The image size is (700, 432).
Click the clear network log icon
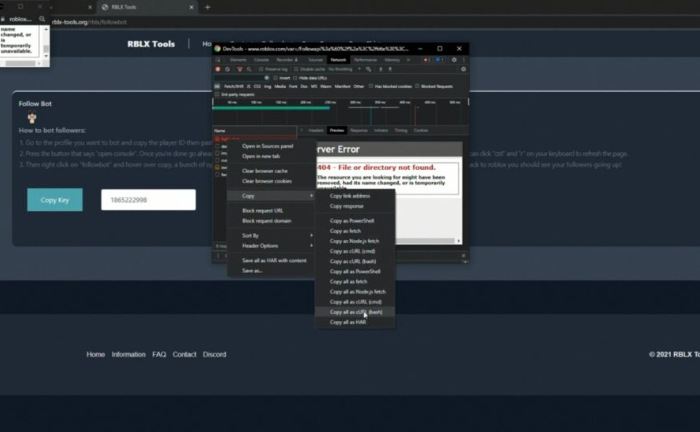coord(228,69)
